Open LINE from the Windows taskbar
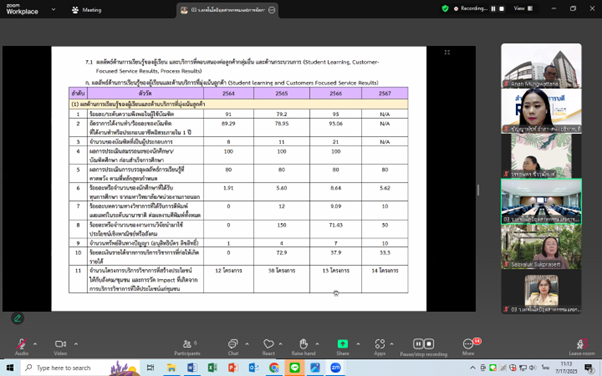This screenshot has width=602, height=376. (294, 368)
